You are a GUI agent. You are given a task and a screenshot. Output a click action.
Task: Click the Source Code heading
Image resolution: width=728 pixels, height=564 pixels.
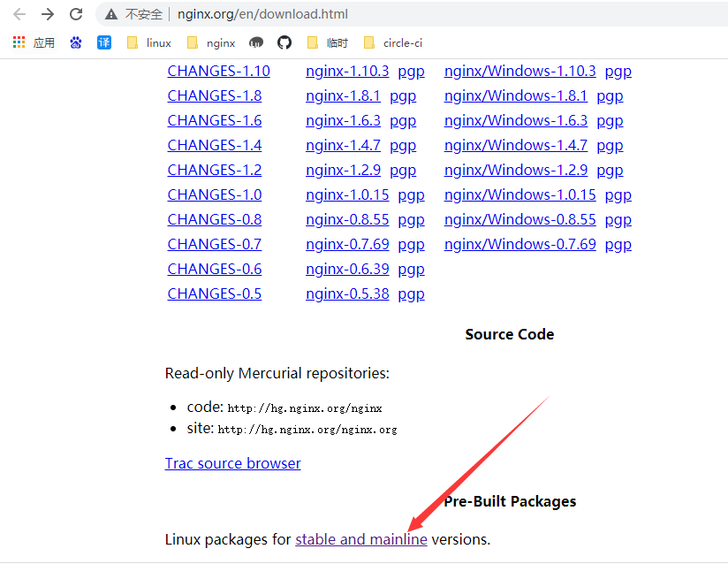(509, 334)
